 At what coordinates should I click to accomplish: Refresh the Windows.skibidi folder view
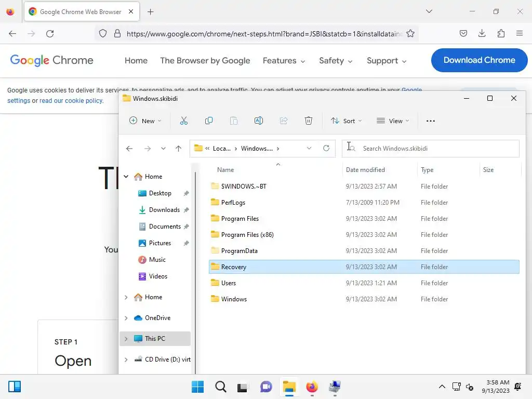click(326, 148)
